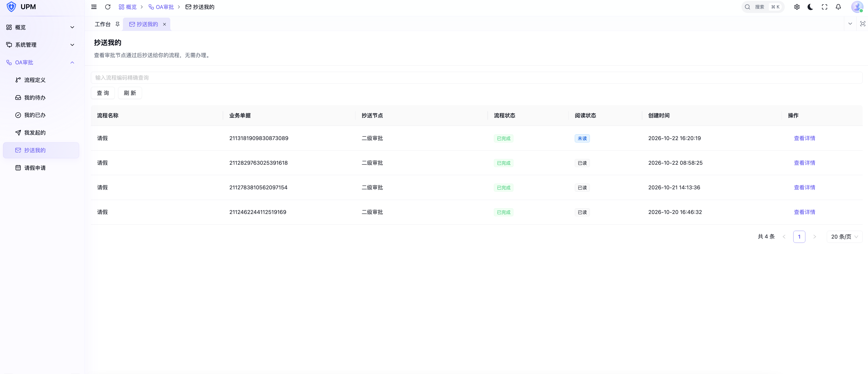868x374 pixels.
Task: Click the 刷新 button
Action: 130,93
